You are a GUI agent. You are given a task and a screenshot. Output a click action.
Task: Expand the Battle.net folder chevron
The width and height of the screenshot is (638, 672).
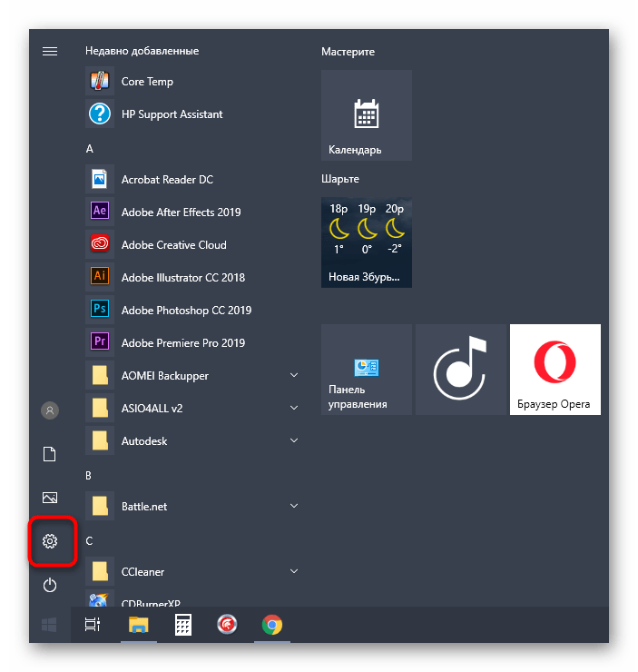click(294, 506)
